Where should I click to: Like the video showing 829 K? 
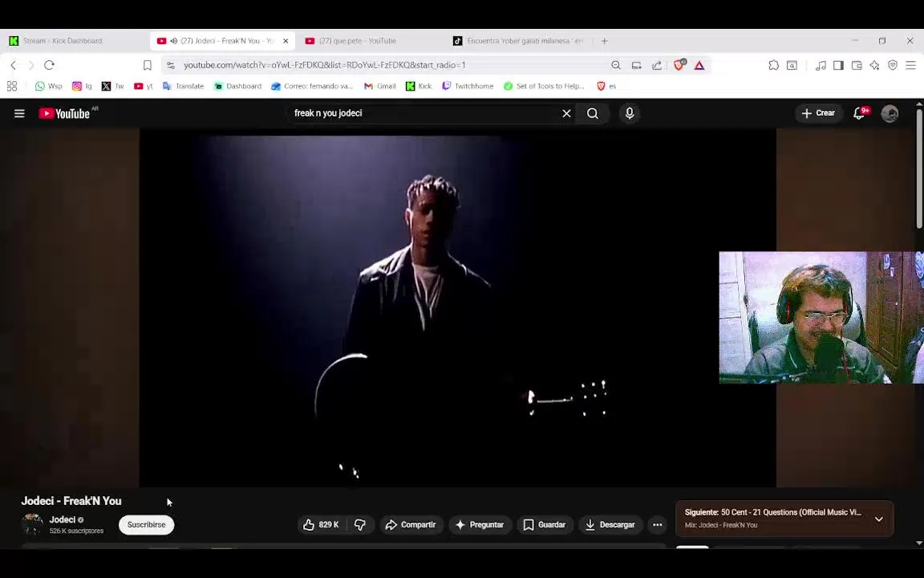322,525
